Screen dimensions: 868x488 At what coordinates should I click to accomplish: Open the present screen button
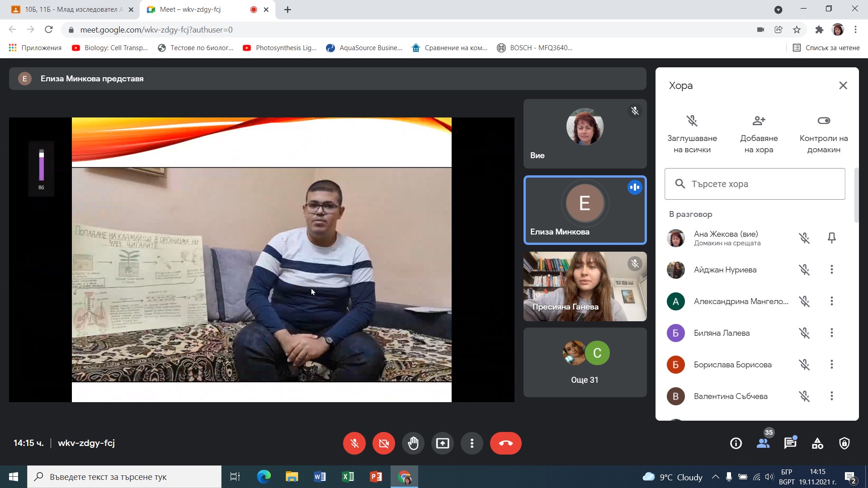click(442, 443)
